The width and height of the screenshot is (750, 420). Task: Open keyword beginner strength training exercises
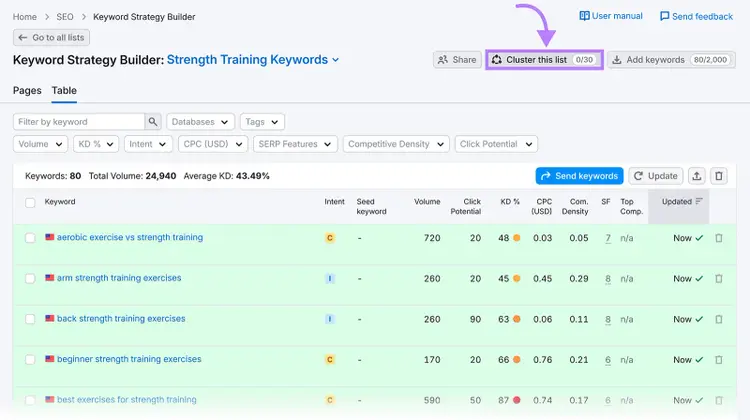click(x=129, y=359)
